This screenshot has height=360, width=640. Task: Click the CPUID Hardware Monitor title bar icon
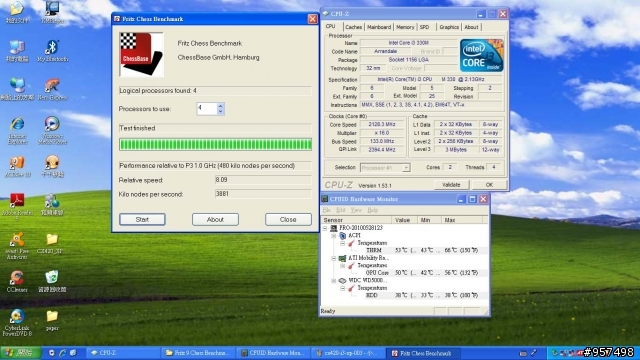[x=325, y=199]
